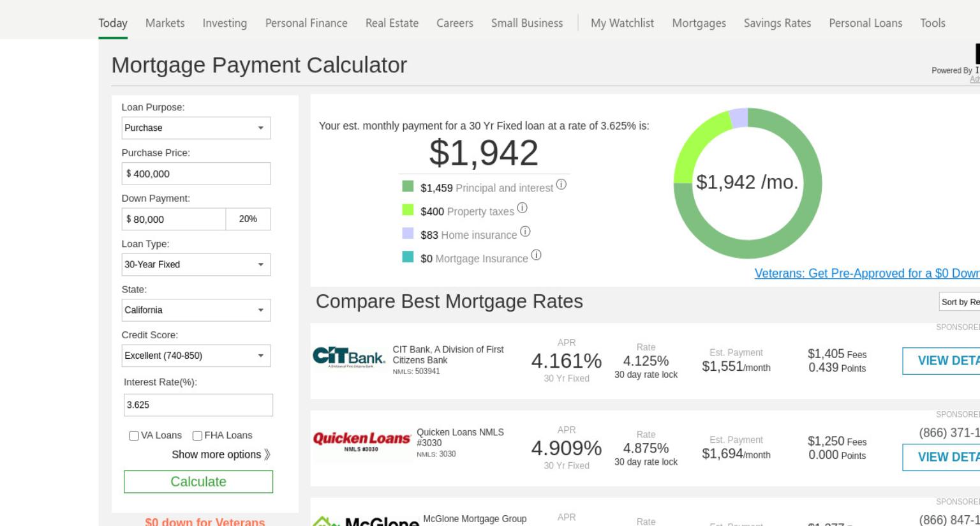Screen dimensions: 980x526
Task: Click Quicken Loans 4.909% APR value
Action: click(x=567, y=448)
